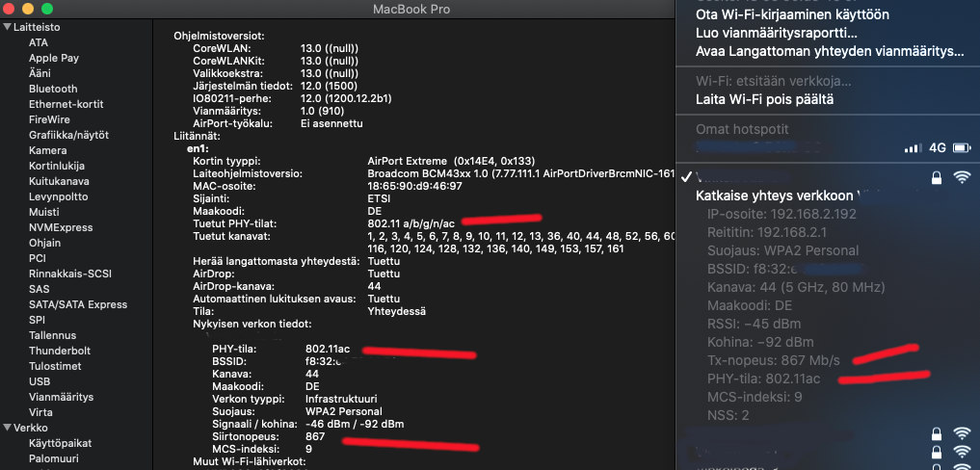This screenshot has height=470, width=980.
Task: Click the Siirtonopeus value 867
Action: point(315,436)
